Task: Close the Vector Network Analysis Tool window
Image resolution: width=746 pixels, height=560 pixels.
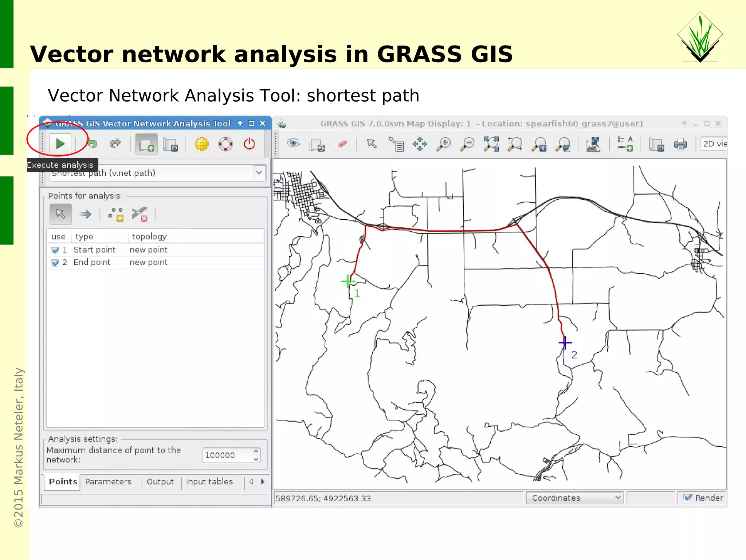Action: point(263,124)
